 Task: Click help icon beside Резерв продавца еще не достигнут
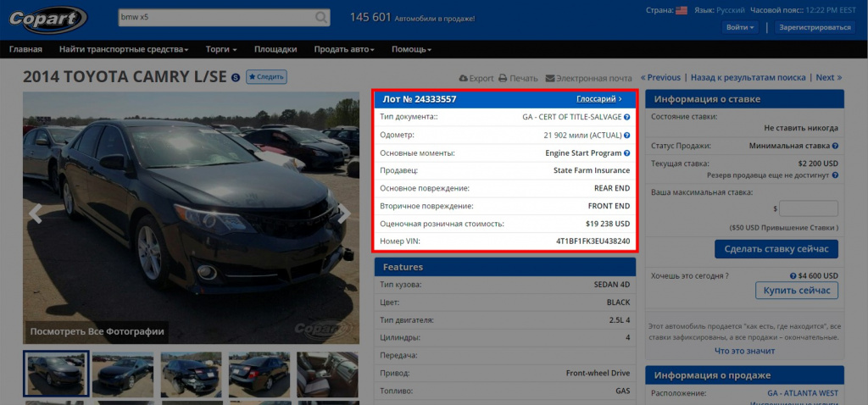tap(835, 175)
